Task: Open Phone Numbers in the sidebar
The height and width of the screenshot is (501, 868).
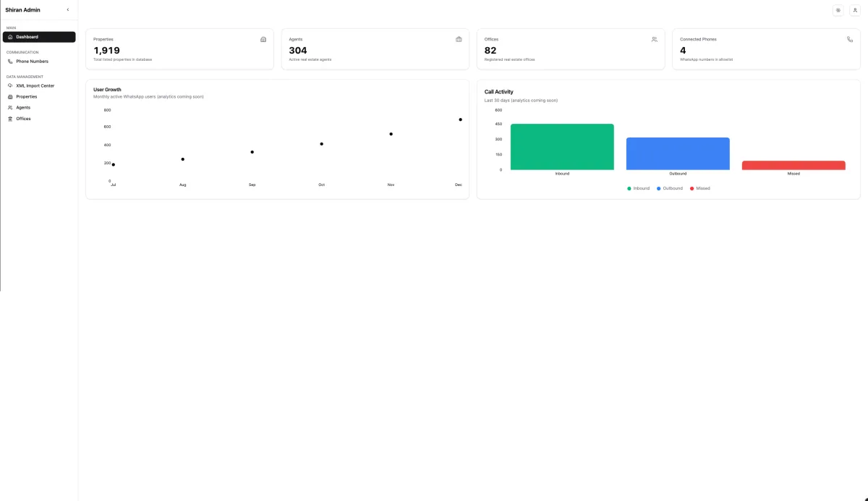Action: click(x=39, y=62)
